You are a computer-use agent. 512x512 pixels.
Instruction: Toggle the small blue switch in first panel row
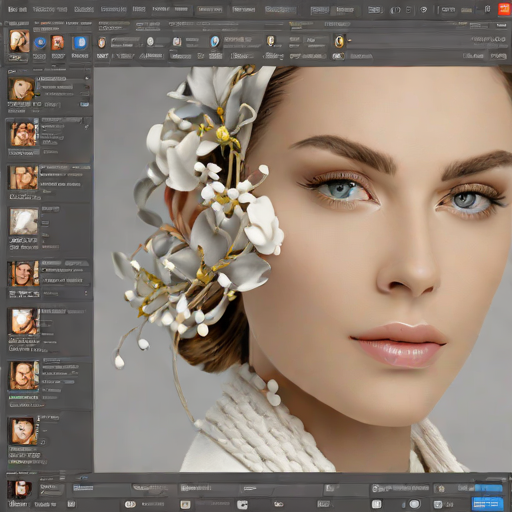84,104
